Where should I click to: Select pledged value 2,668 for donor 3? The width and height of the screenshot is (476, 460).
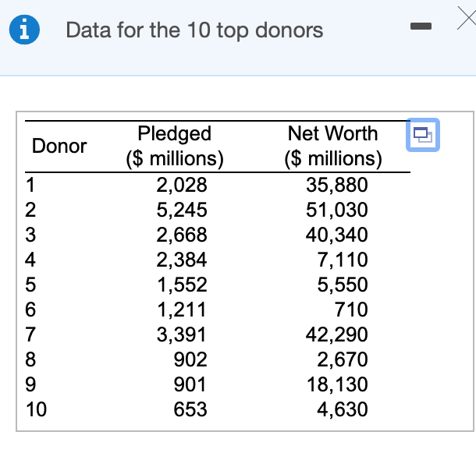click(182, 235)
